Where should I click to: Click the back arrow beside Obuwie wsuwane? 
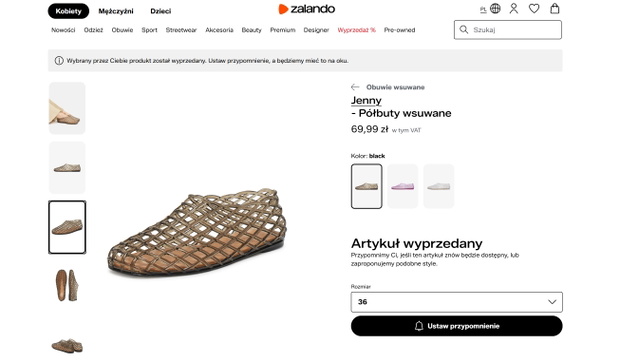click(x=355, y=87)
